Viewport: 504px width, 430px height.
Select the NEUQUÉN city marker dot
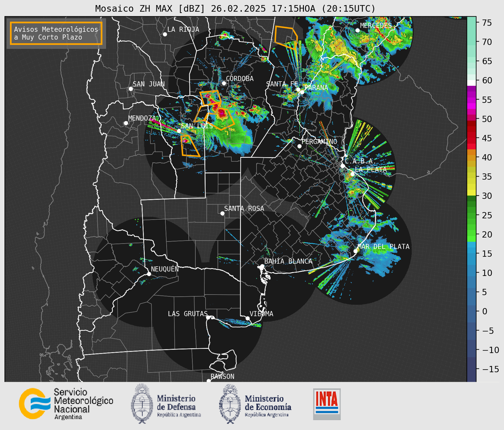pyautogui.click(x=149, y=274)
